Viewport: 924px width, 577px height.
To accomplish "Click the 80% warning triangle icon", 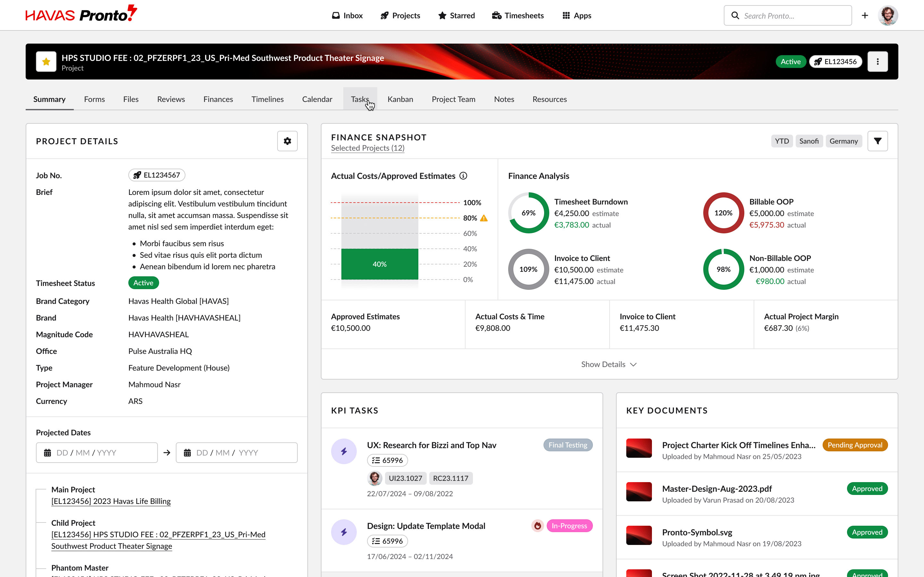I will [484, 218].
